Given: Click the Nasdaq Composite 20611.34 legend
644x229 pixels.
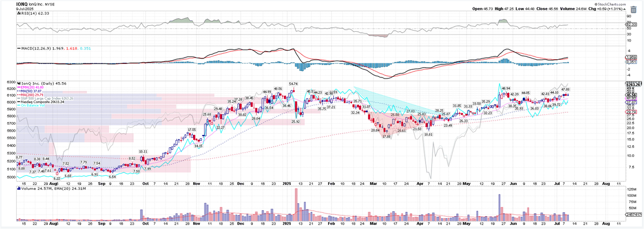Looking at the screenshot, I should click(40, 102).
